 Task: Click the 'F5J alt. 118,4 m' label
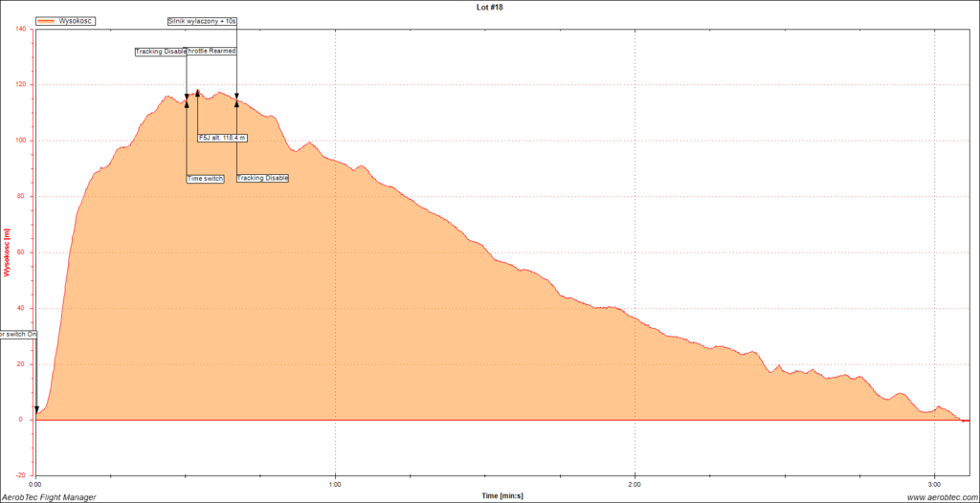coord(222,138)
